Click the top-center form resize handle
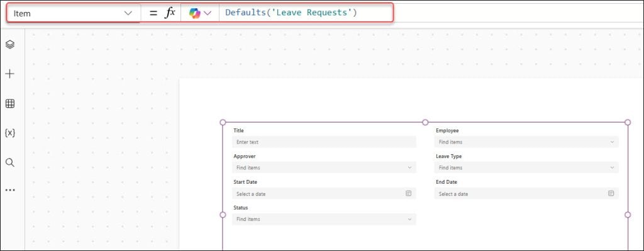 click(426, 123)
